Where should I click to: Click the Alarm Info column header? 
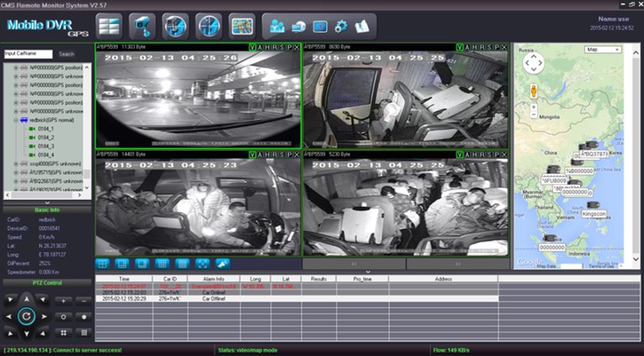(x=212, y=278)
